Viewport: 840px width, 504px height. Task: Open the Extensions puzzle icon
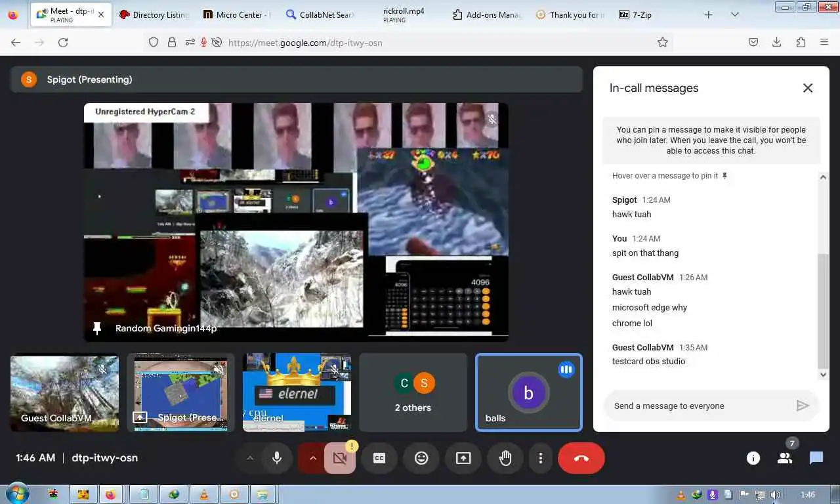[801, 42]
